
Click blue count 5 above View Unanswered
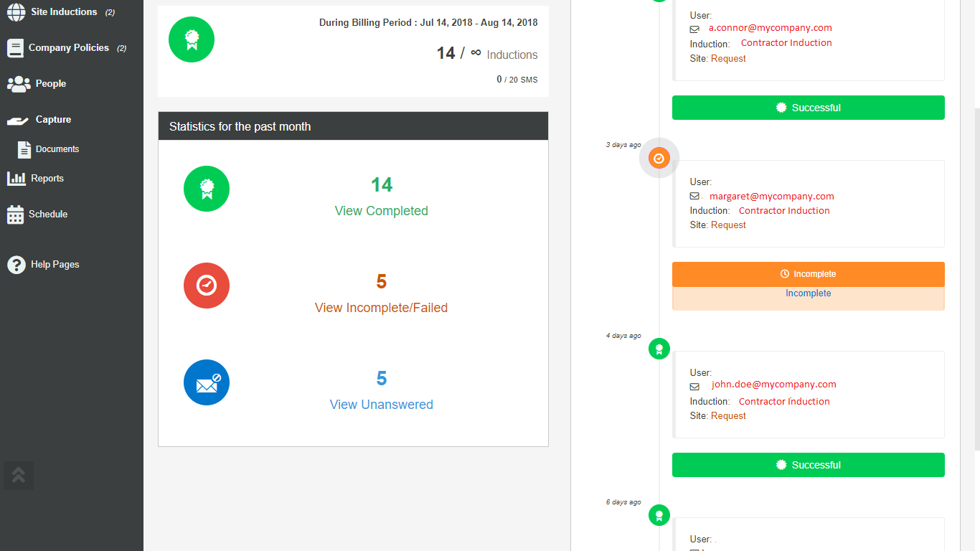click(x=382, y=379)
